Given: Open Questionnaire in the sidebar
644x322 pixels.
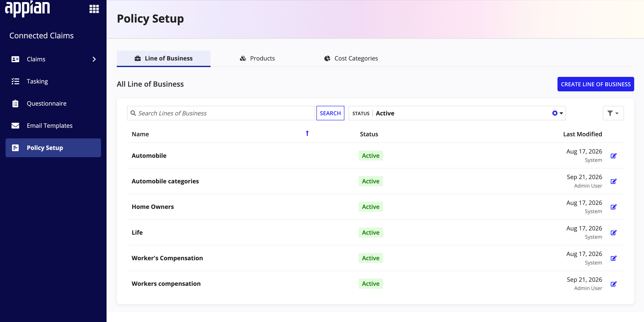Looking at the screenshot, I should click(53, 103).
